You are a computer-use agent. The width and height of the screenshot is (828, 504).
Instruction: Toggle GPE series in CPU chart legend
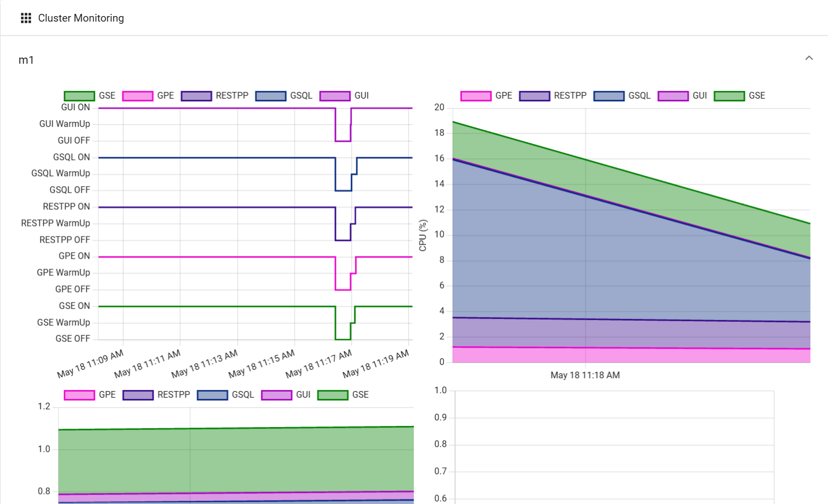pos(486,96)
